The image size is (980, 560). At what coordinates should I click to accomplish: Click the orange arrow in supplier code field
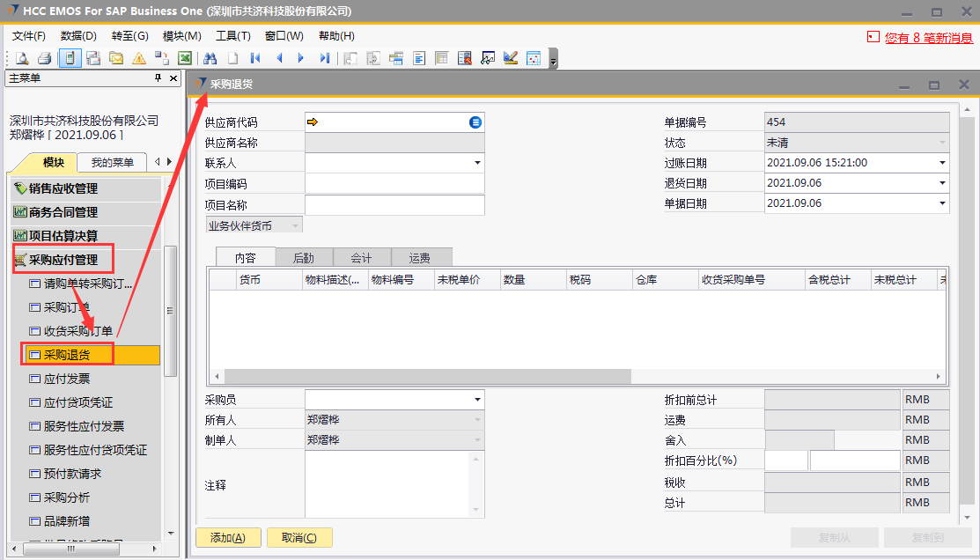pos(313,122)
